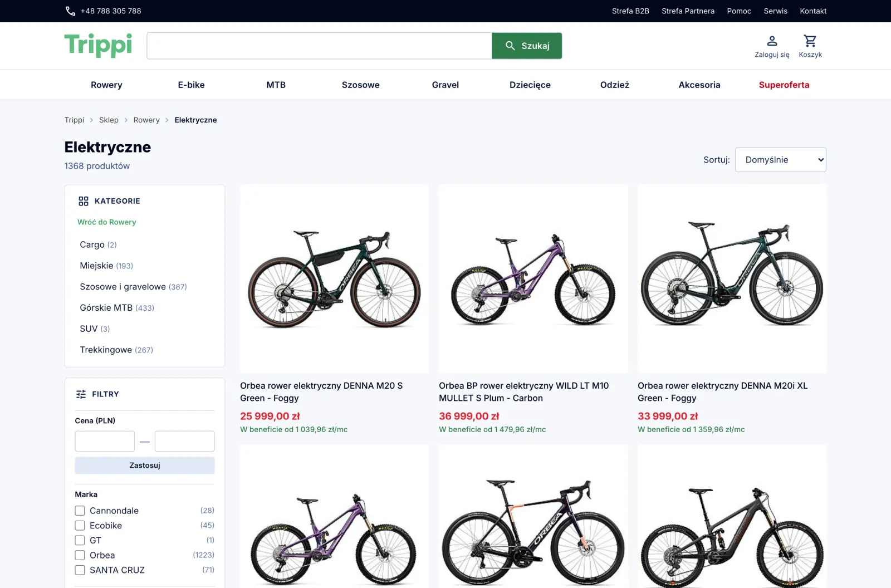
Task: Tick the GT brand checkbox
Action: (x=80, y=540)
